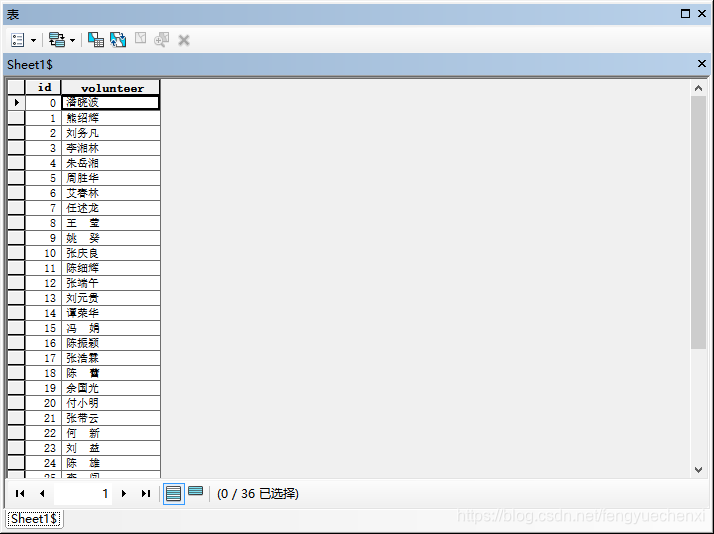Click the Switch Selection icon

118,40
